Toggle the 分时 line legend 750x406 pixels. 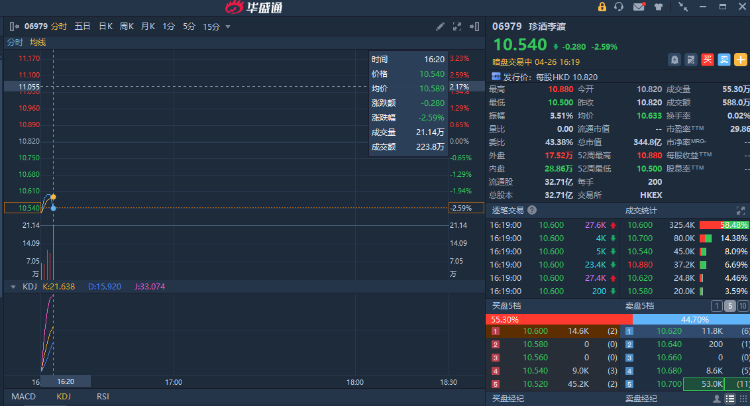[15, 42]
